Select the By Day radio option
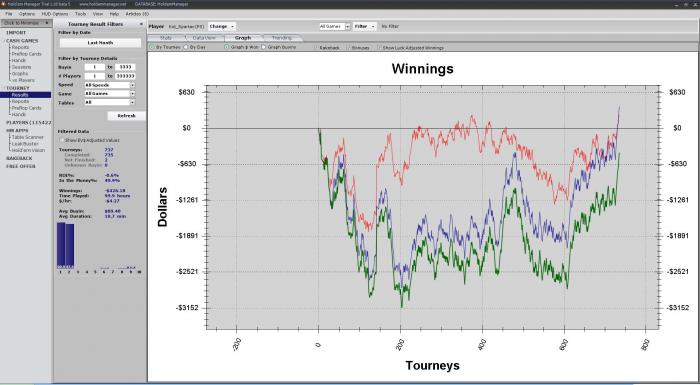This screenshot has height=385, width=700. (186, 47)
